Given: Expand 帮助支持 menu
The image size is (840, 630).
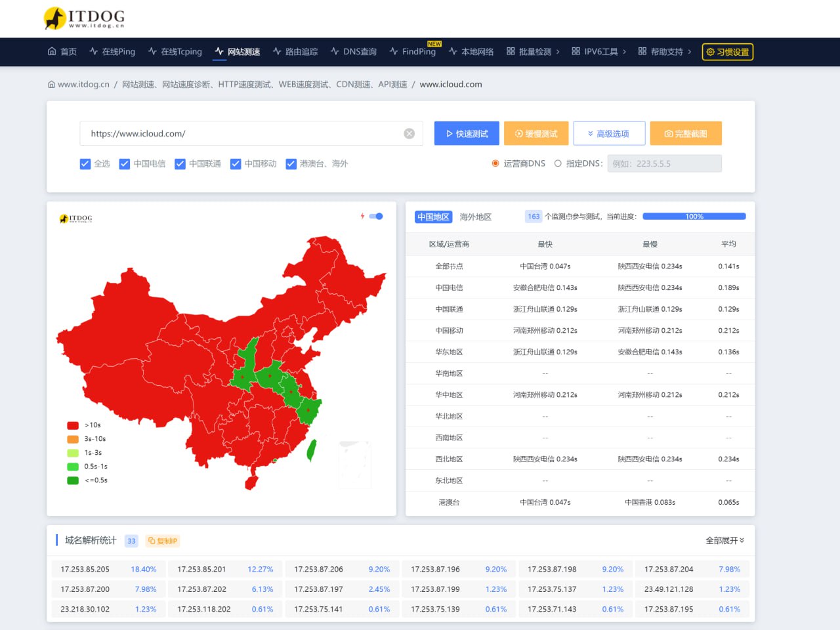Looking at the screenshot, I should (x=665, y=51).
